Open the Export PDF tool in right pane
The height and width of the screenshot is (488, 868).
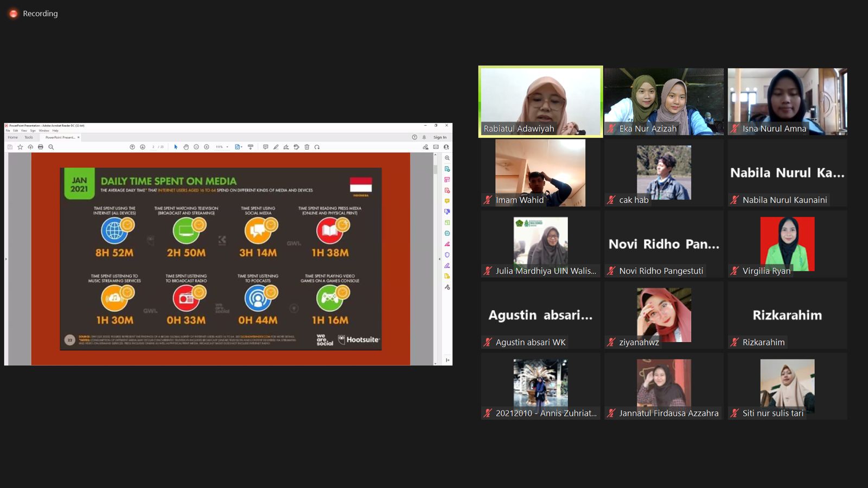click(x=447, y=169)
